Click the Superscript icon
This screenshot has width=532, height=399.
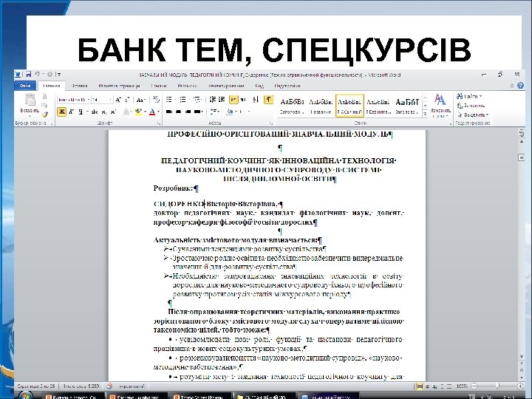[113, 112]
